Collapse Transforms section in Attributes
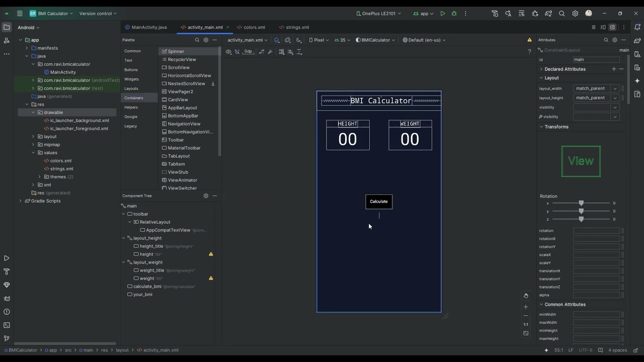The image size is (644, 362). pos(541,127)
